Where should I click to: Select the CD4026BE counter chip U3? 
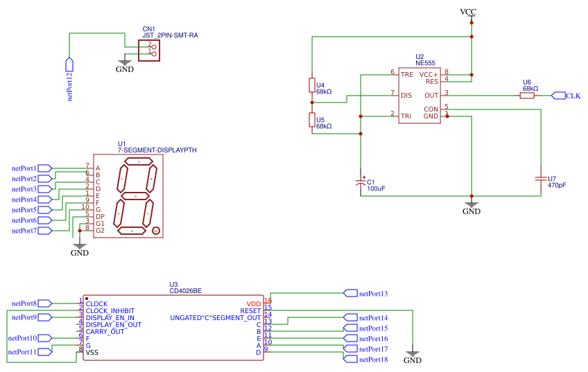click(173, 328)
